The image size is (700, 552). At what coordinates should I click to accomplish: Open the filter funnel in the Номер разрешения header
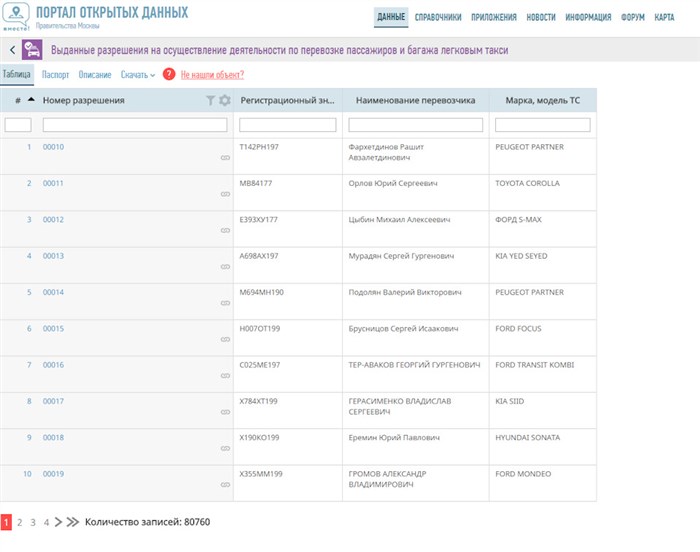[210, 100]
